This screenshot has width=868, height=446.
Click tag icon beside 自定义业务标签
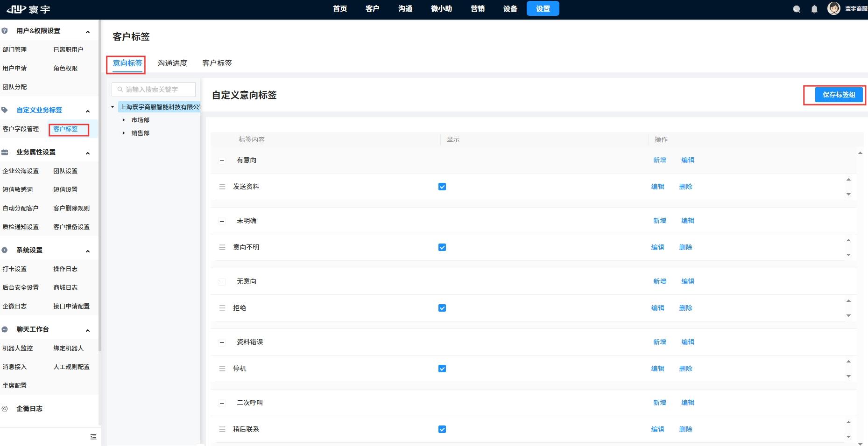[5, 110]
